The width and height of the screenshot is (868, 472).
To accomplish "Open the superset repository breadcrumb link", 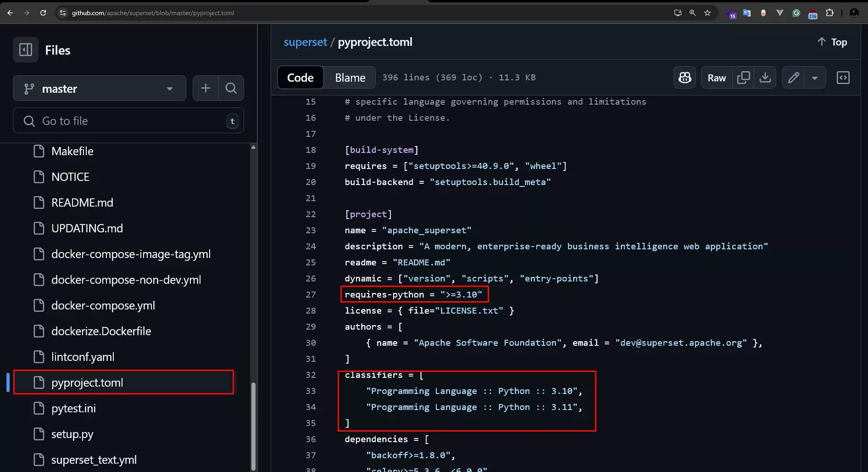I will point(305,42).
